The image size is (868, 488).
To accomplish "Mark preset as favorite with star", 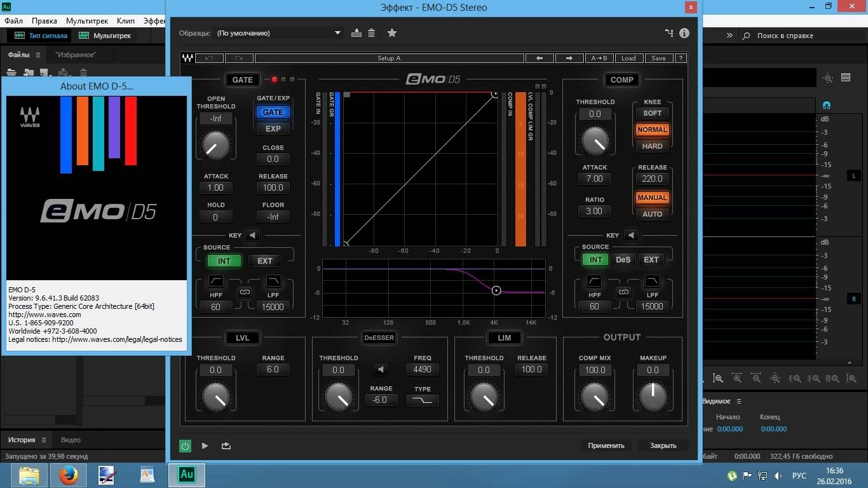I will (x=392, y=33).
